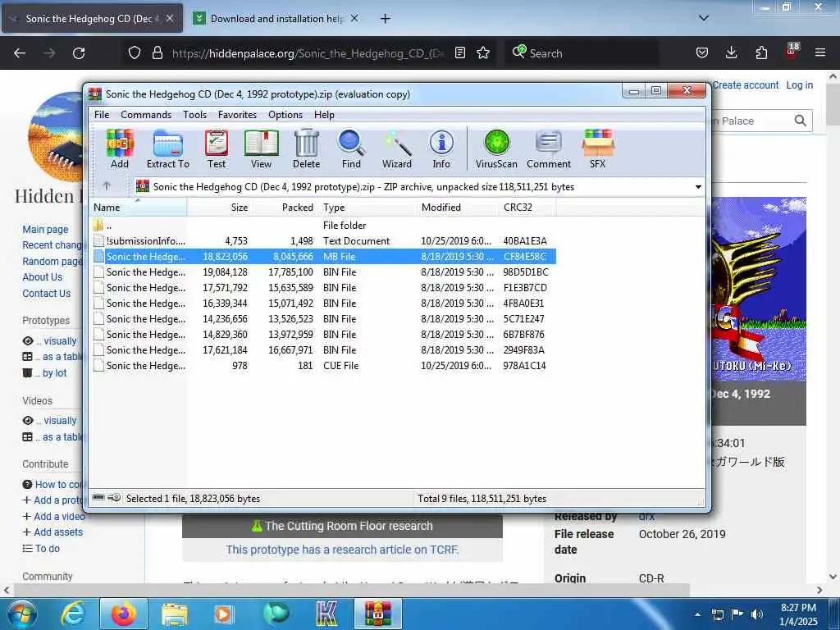
Task: Open the WinRAR Tools menu
Action: pyautogui.click(x=194, y=115)
